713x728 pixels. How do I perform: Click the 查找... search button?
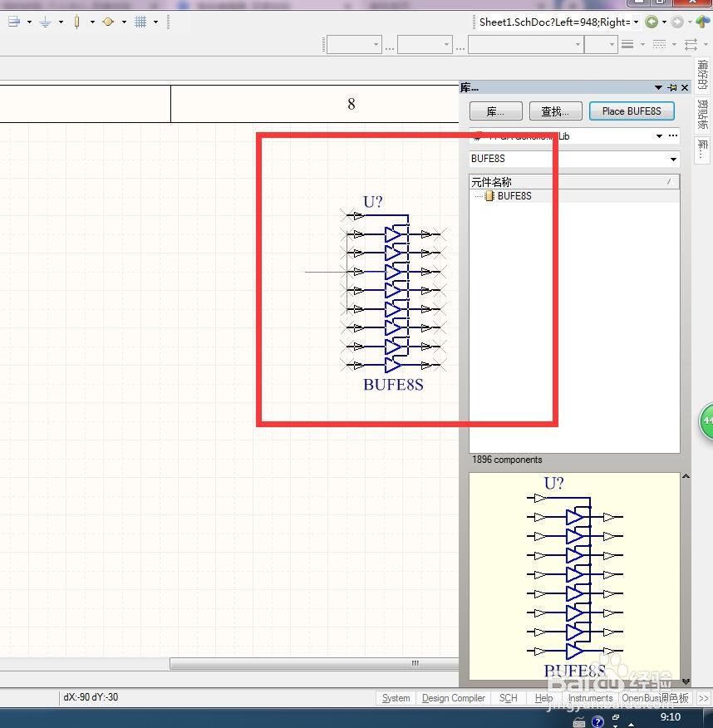point(556,111)
